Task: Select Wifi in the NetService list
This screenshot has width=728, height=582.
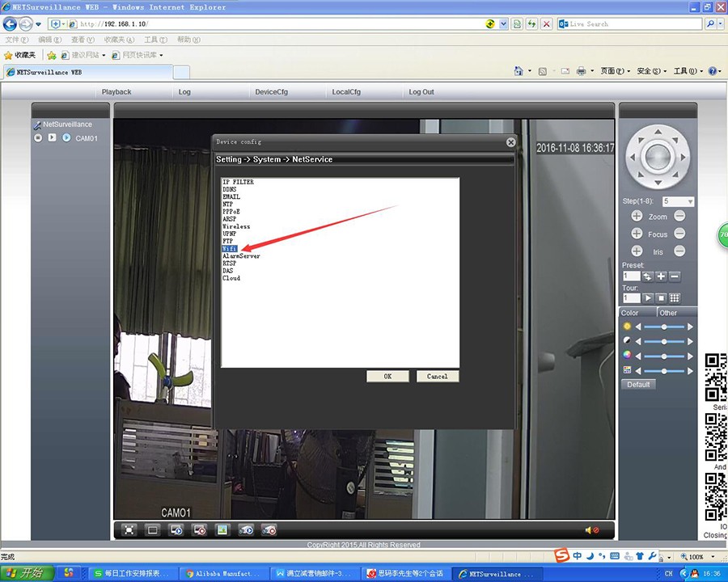Action: click(x=230, y=249)
